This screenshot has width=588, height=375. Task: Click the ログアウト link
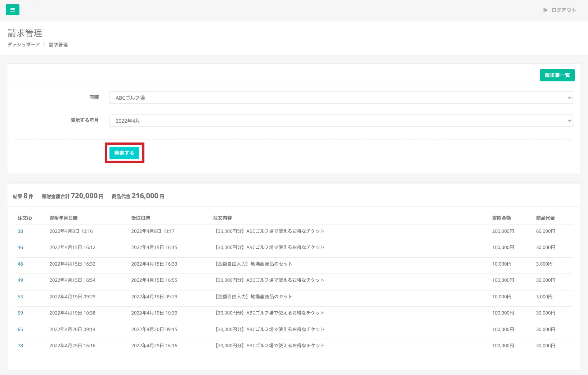click(564, 10)
